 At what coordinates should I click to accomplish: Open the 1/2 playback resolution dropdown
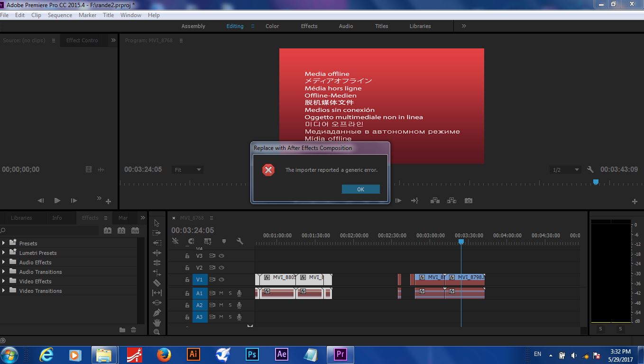pos(565,169)
